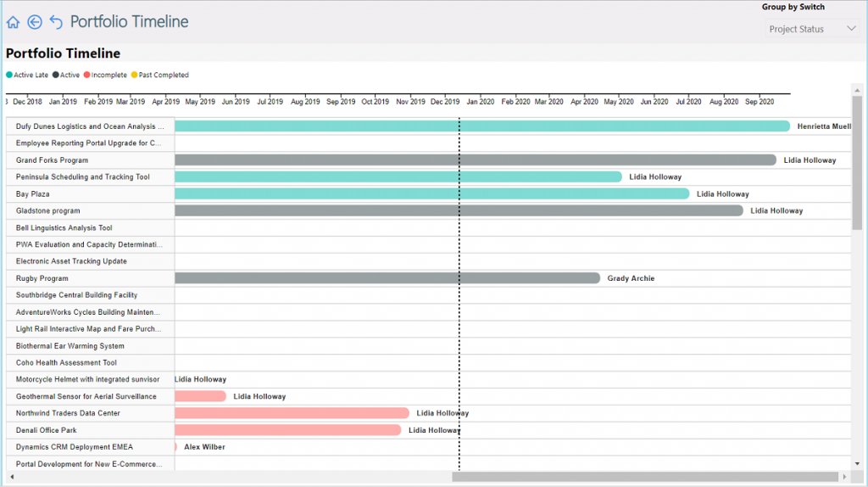
Task: Click the horizontal scrollbar left arrow
Action: pos(12,477)
